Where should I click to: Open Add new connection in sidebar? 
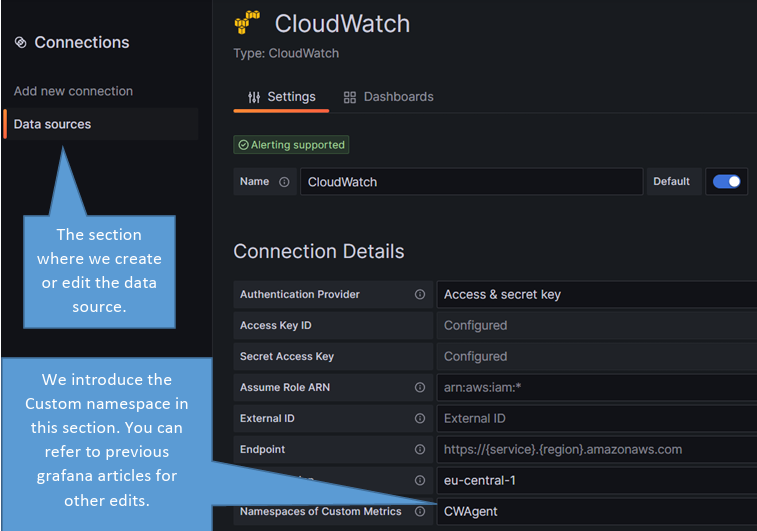pos(73,91)
